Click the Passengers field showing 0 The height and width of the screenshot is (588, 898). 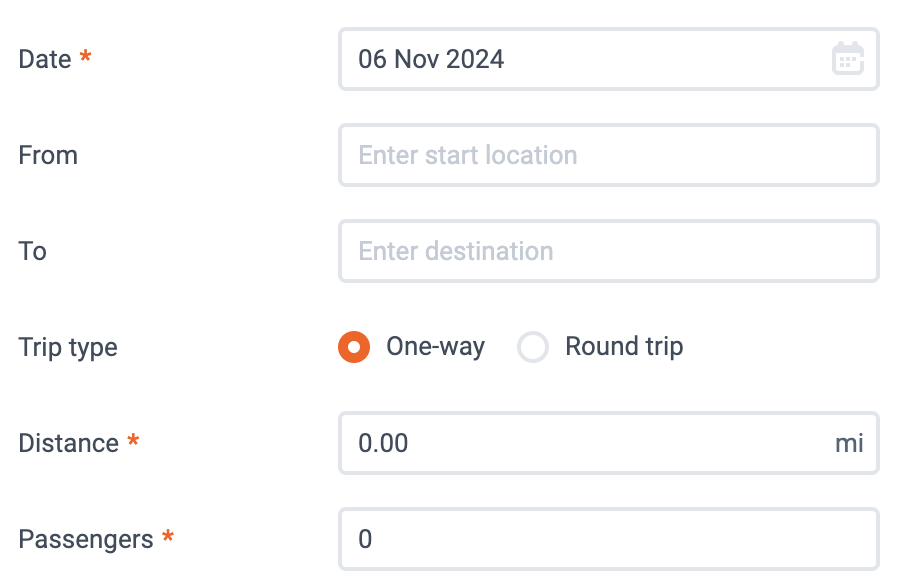tap(609, 539)
